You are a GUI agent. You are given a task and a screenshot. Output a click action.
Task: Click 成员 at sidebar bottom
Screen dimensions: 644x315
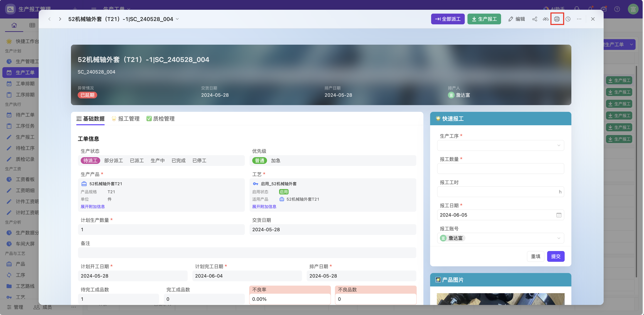(43, 307)
